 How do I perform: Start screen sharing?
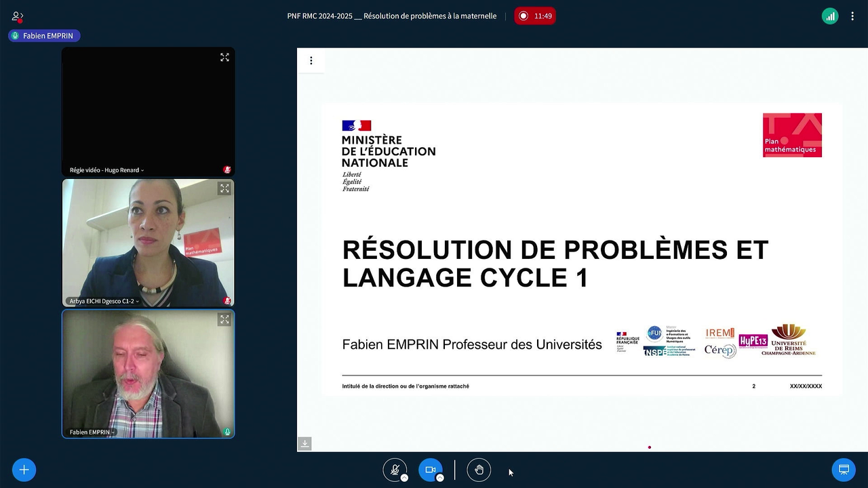pos(843,469)
